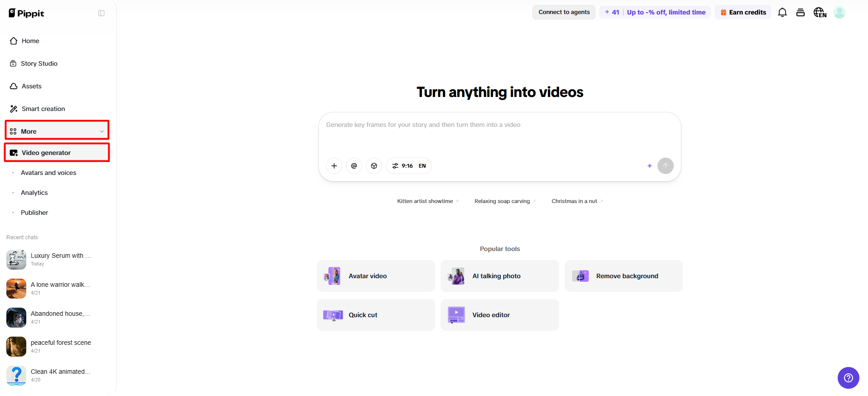Try 'Relaxing soap carving' suggestion
The width and height of the screenshot is (868, 396).
(505, 201)
